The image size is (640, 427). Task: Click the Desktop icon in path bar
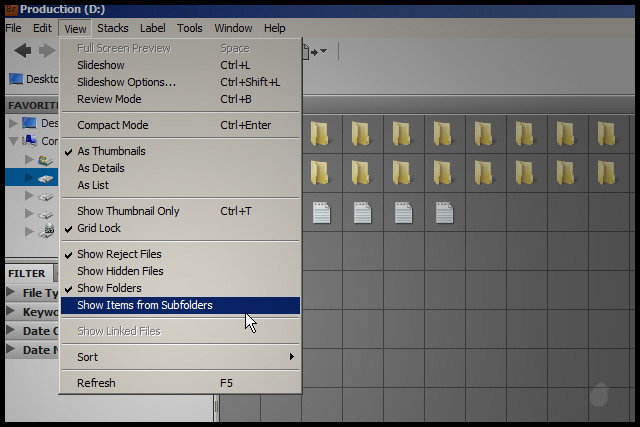(x=17, y=79)
